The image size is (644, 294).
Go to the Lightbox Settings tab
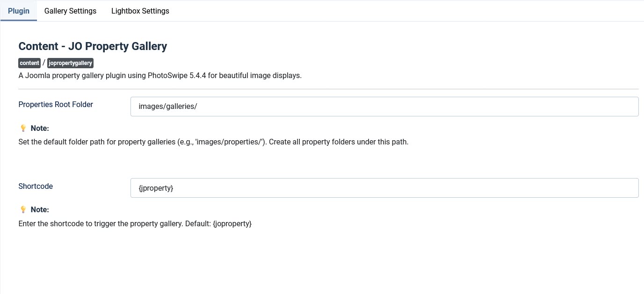pyautogui.click(x=140, y=11)
